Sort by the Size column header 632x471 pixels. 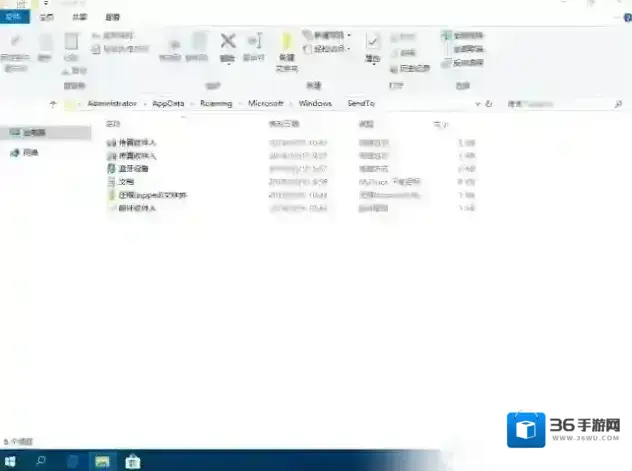click(x=441, y=124)
